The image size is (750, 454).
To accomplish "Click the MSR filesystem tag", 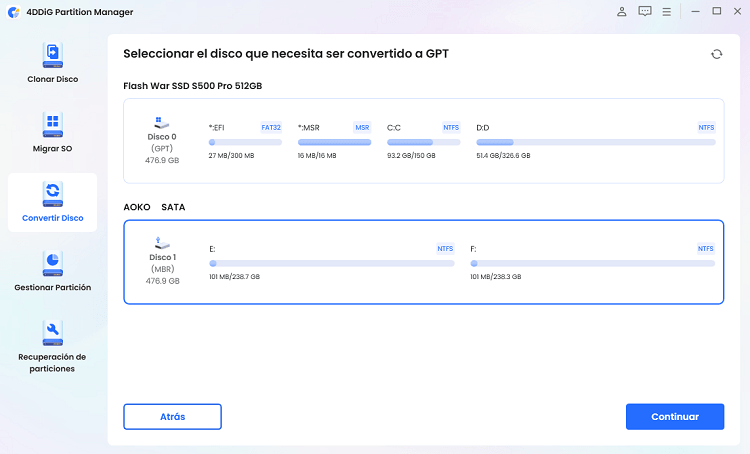I will (x=362, y=128).
